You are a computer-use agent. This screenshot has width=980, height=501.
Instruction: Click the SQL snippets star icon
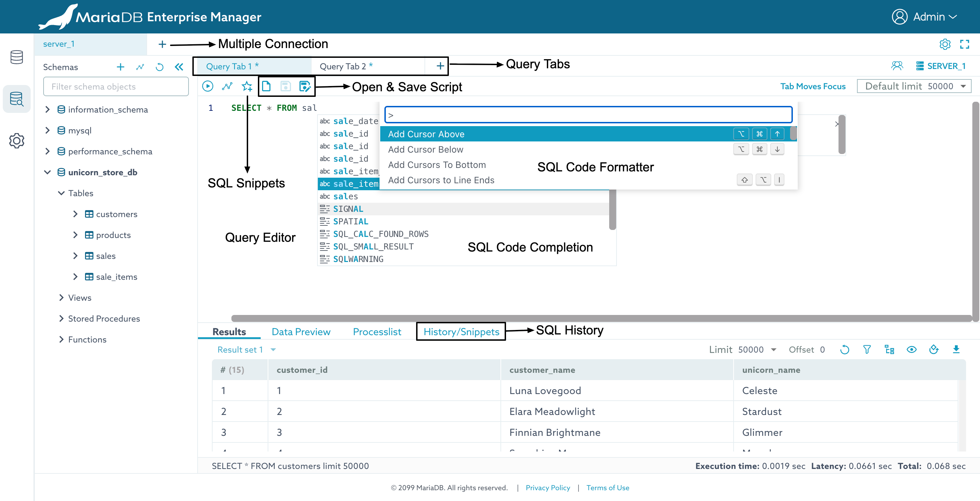[x=247, y=86]
